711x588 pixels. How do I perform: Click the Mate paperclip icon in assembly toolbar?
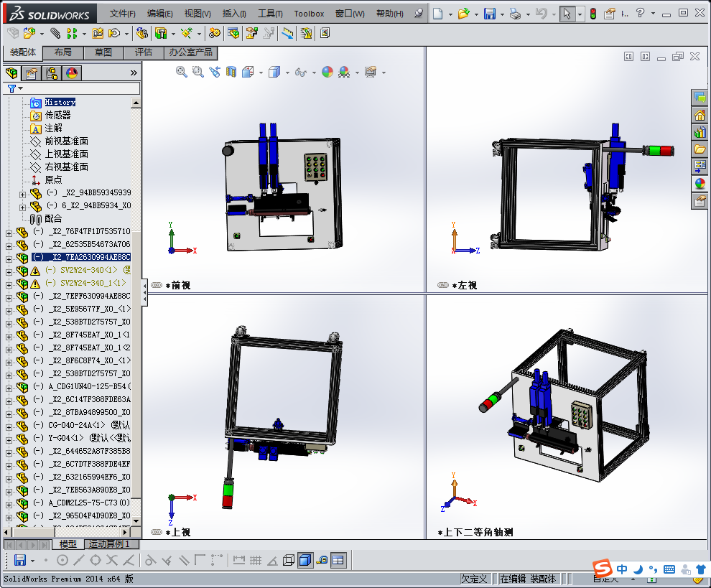(x=55, y=33)
